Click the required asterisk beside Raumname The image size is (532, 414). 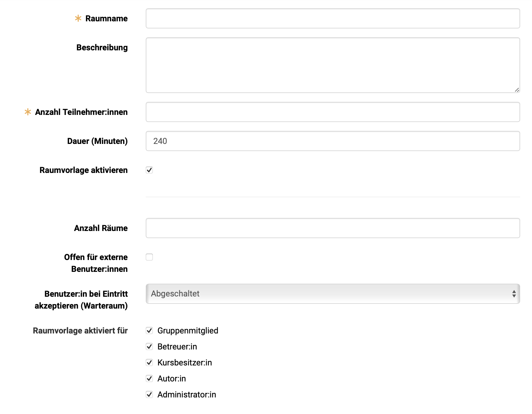tap(78, 18)
